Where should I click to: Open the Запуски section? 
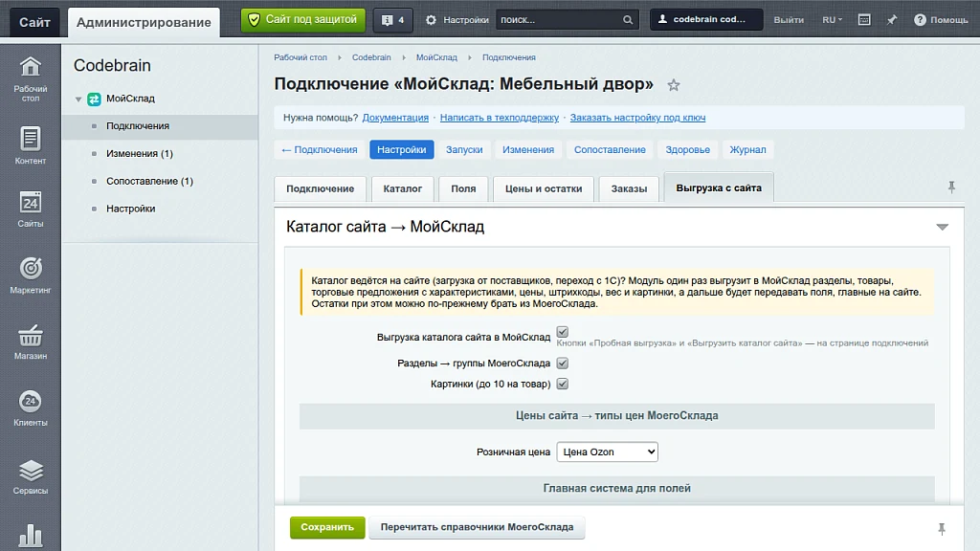coord(464,150)
